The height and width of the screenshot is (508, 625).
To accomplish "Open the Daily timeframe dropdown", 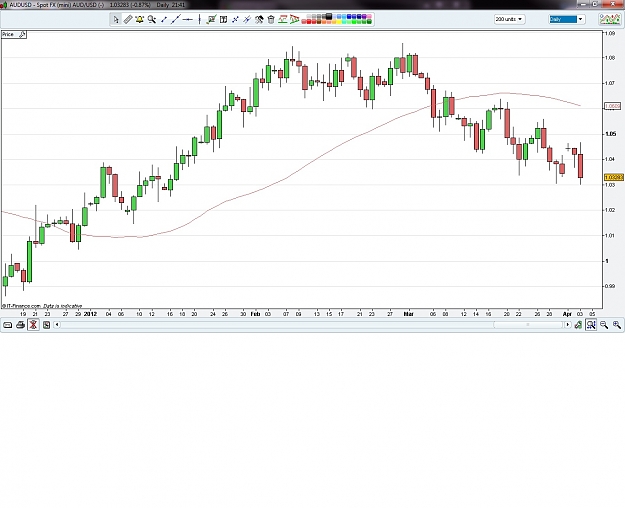I will (x=566, y=19).
